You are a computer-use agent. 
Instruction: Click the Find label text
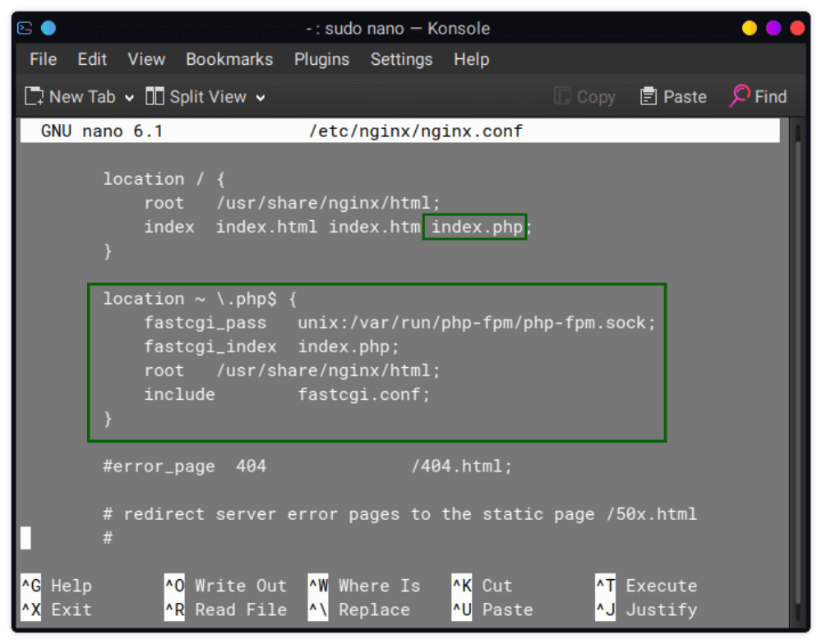(771, 97)
